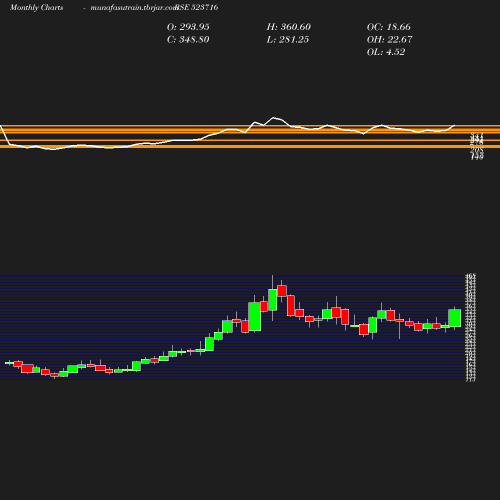This screenshot has width=500, height=500.
Task: Click the low value 'L: 281.25'
Action: pyautogui.click(x=288, y=40)
